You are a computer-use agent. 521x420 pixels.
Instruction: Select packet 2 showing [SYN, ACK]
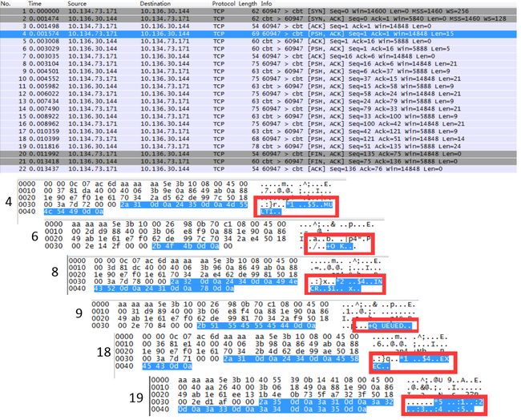point(258,18)
